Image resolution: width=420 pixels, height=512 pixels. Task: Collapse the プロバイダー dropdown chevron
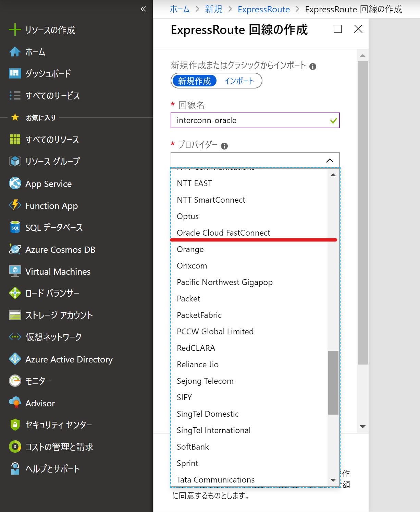330,160
